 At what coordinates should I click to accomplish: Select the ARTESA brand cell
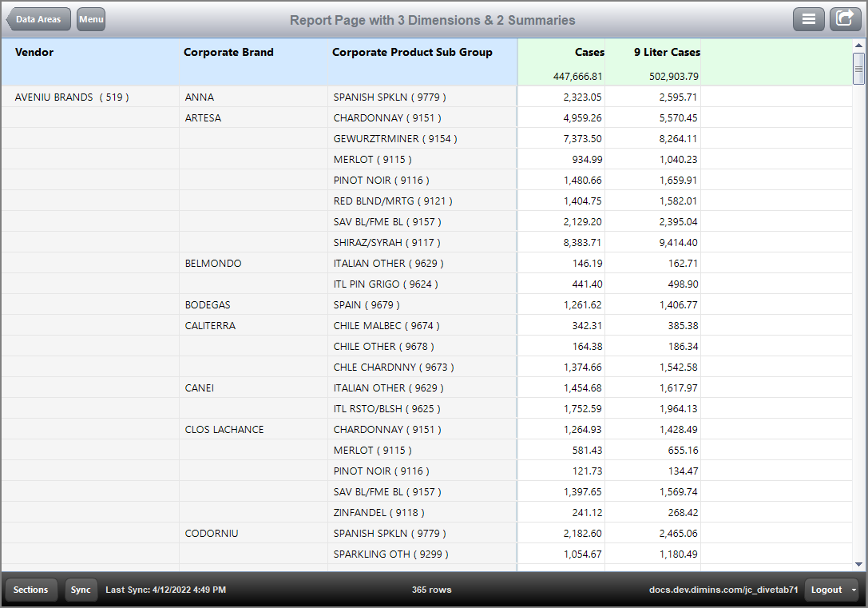click(203, 118)
